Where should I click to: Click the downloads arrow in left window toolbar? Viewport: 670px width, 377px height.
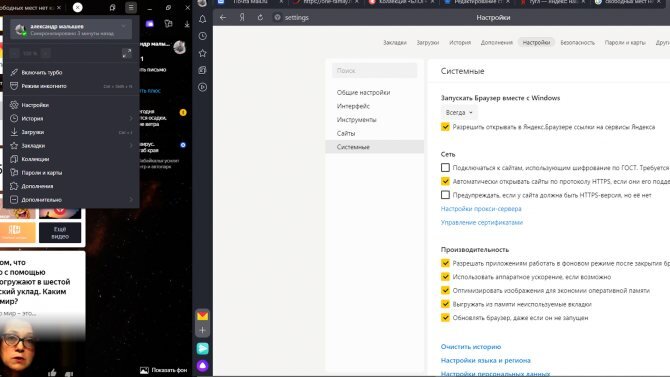pos(187,24)
